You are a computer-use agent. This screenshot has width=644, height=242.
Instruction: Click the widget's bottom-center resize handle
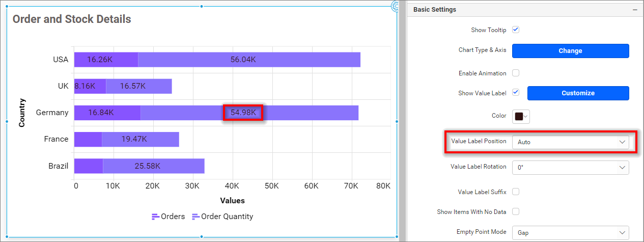pos(202,236)
